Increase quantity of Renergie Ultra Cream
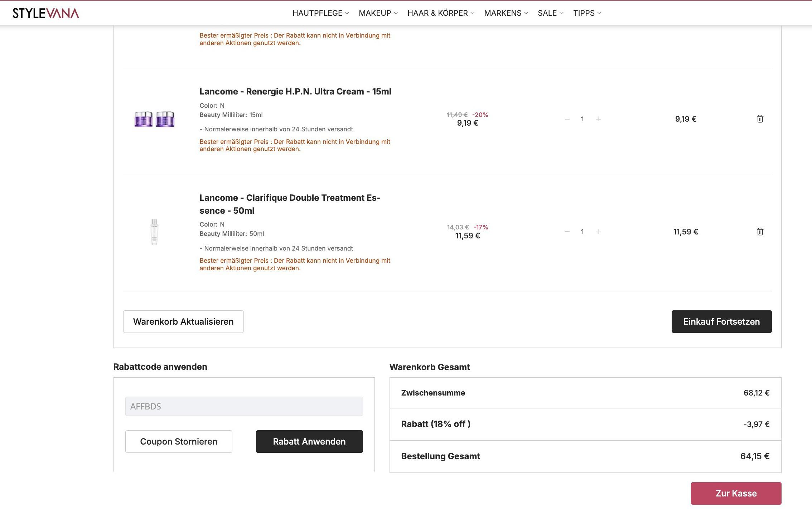The width and height of the screenshot is (812, 509). tap(598, 119)
